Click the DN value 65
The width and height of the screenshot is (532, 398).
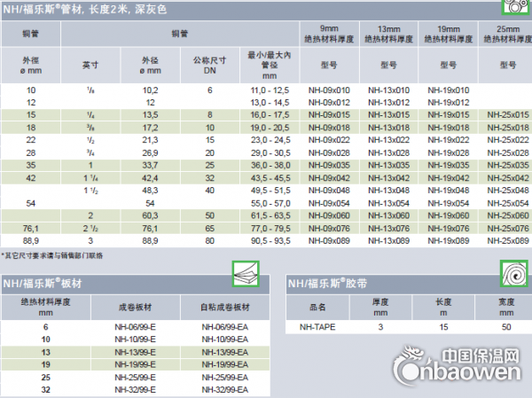tap(209, 229)
